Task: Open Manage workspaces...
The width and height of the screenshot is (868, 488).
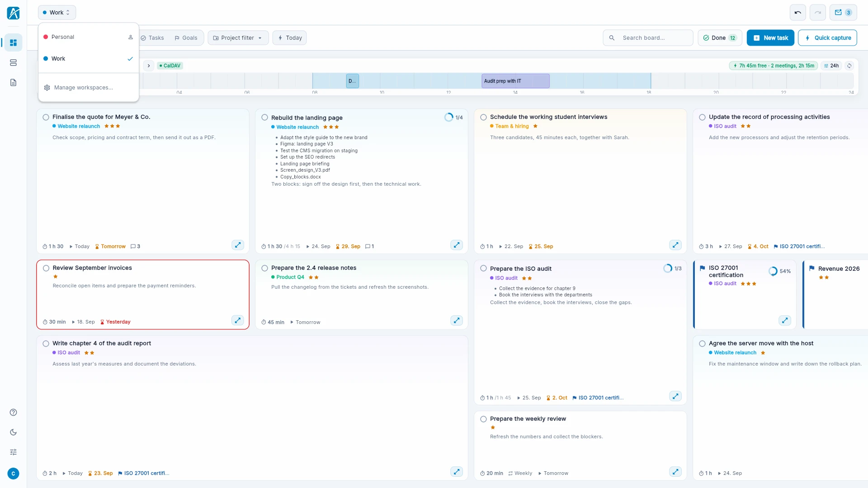Action: tap(88, 88)
